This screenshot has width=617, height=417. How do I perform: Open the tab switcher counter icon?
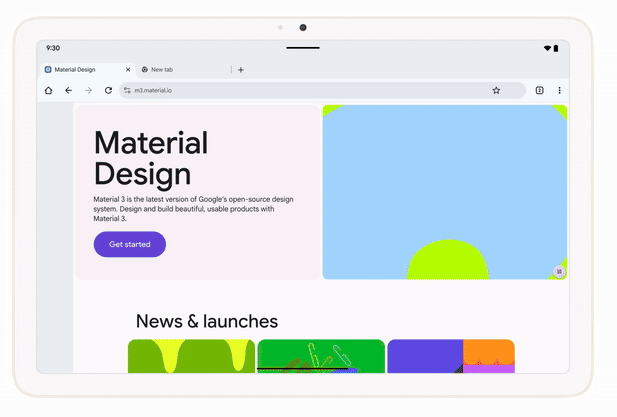[539, 90]
